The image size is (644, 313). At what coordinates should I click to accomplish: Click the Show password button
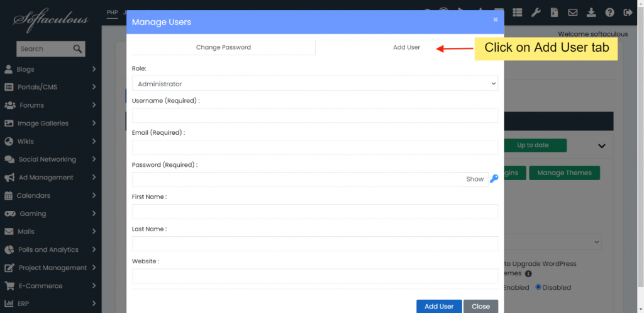pyautogui.click(x=475, y=179)
